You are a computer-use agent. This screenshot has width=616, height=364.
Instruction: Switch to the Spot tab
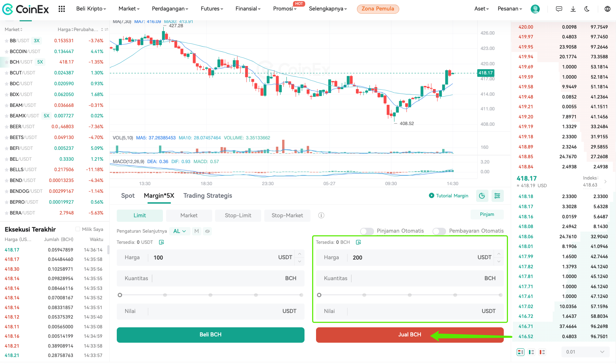[x=128, y=196]
